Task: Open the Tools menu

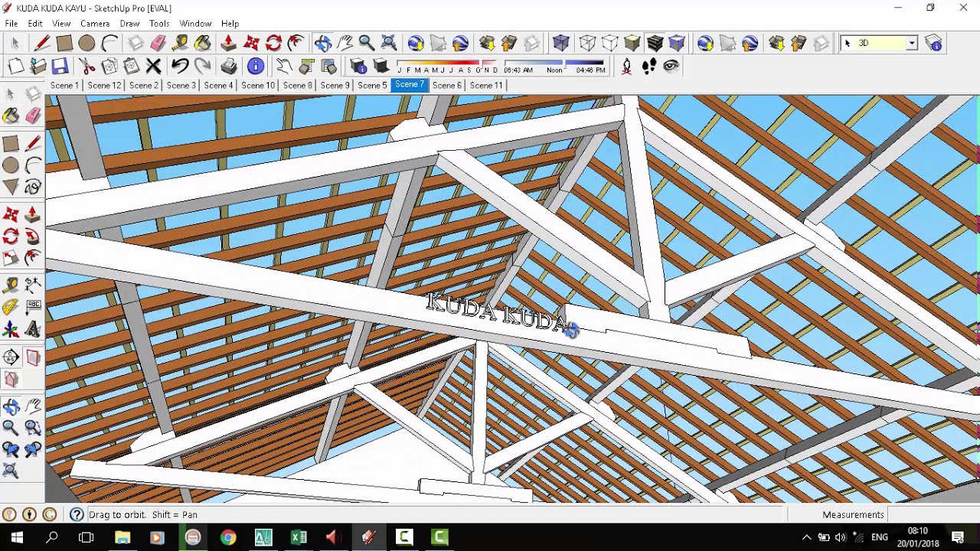Action: (x=159, y=24)
